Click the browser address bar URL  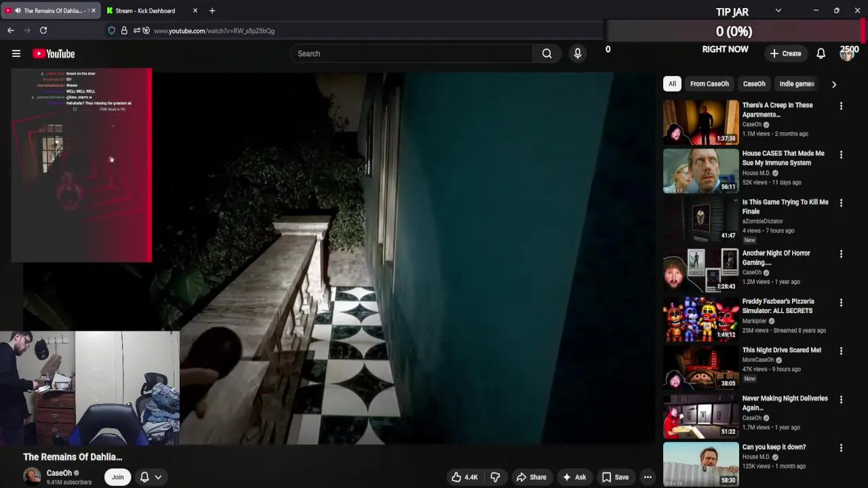click(x=214, y=30)
